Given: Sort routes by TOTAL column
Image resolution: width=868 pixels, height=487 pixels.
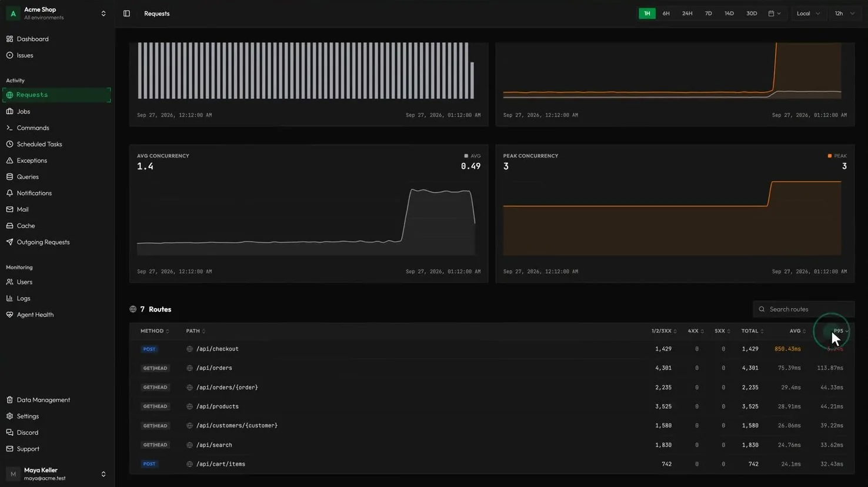Looking at the screenshot, I should click(x=752, y=331).
